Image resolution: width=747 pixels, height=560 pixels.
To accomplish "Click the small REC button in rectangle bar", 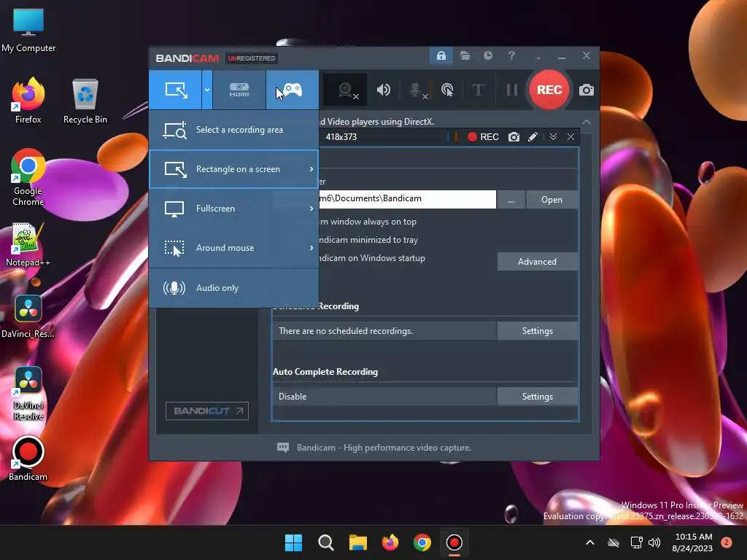I will point(483,136).
